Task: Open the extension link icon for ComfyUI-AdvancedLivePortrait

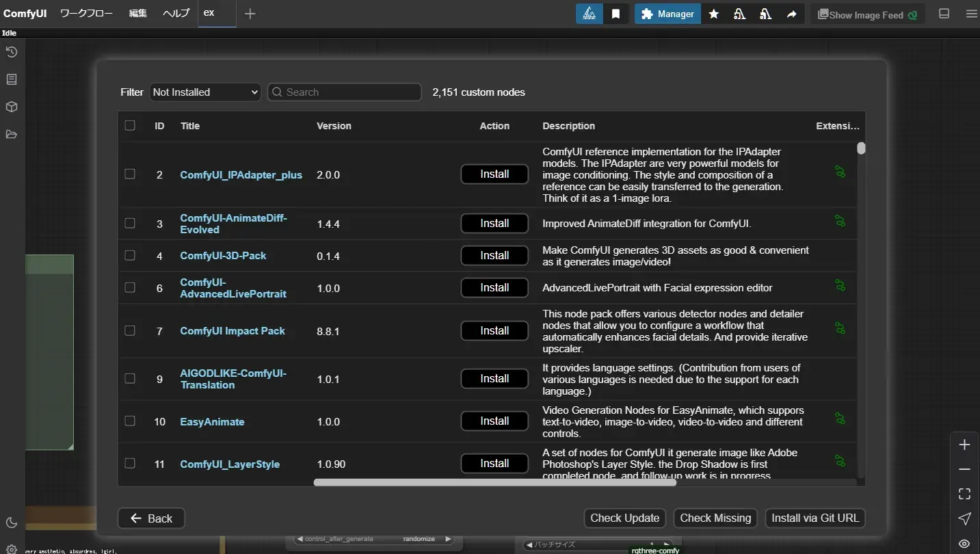Action: pyautogui.click(x=840, y=285)
